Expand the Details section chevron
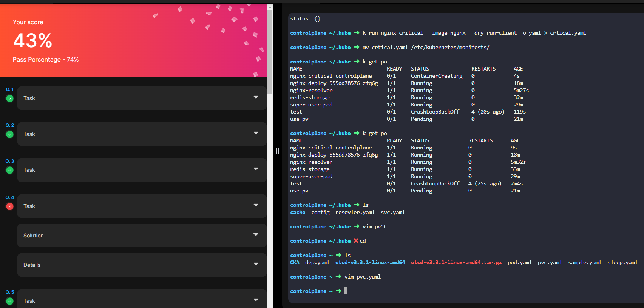 click(256, 264)
